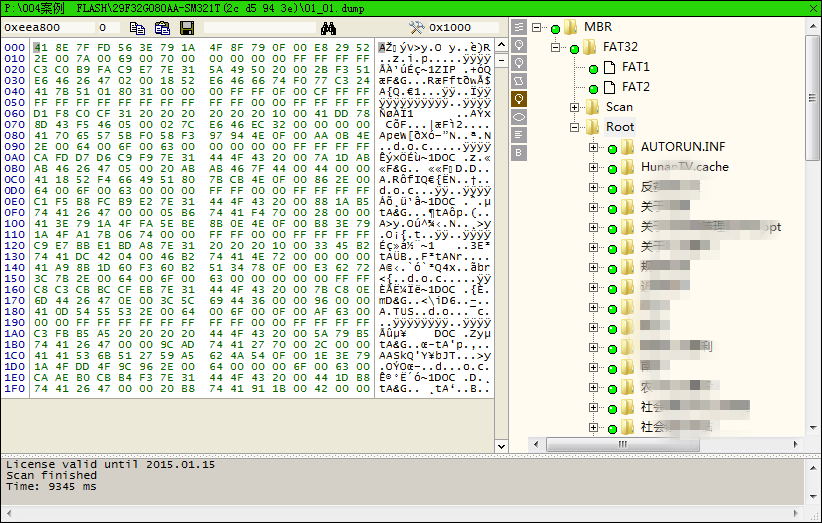Click the green dot beside HunanTV.cache
Image resolution: width=822 pixels, height=523 pixels.
click(612, 169)
